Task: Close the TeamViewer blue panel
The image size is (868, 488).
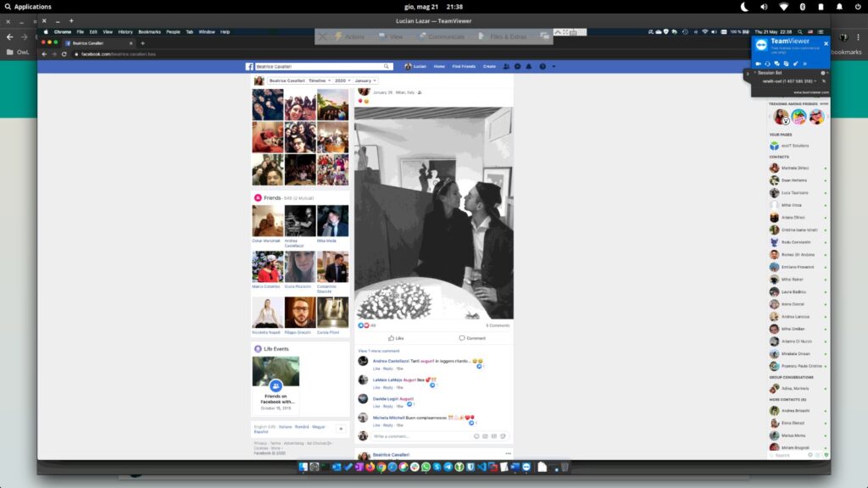Action: pos(826,44)
